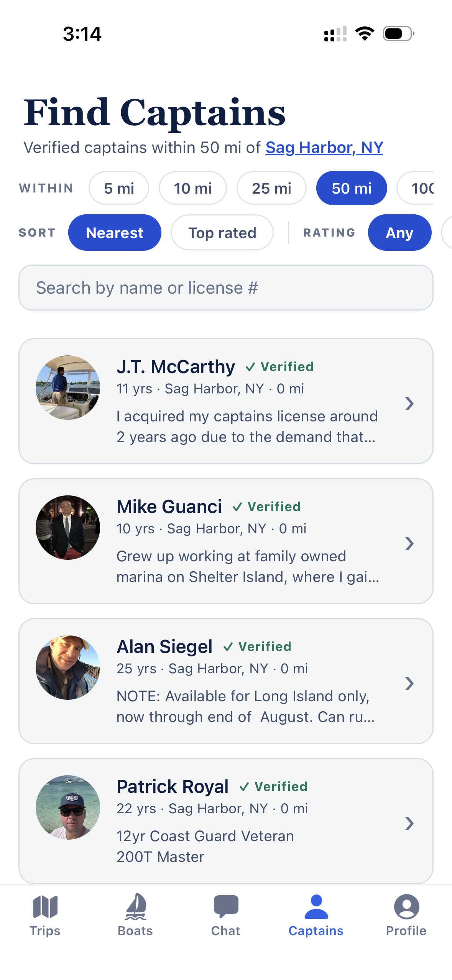Screen dimensions: 452x980
Task: Open the Chat tab bubble icon
Action: click(x=226, y=907)
